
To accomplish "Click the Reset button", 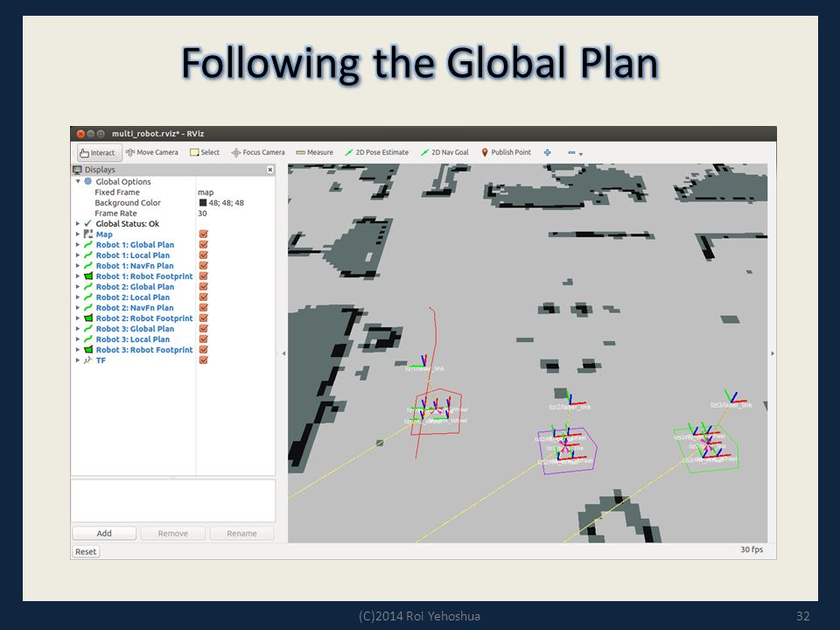I will [86, 552].
